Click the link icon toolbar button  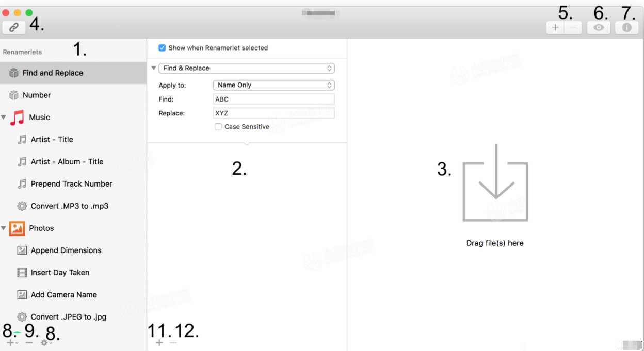[14, 28]
